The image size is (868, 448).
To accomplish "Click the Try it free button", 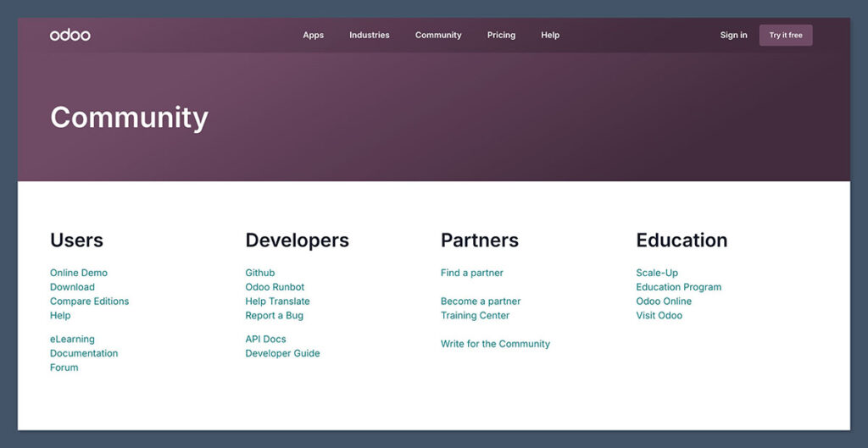I will (786, 35).
